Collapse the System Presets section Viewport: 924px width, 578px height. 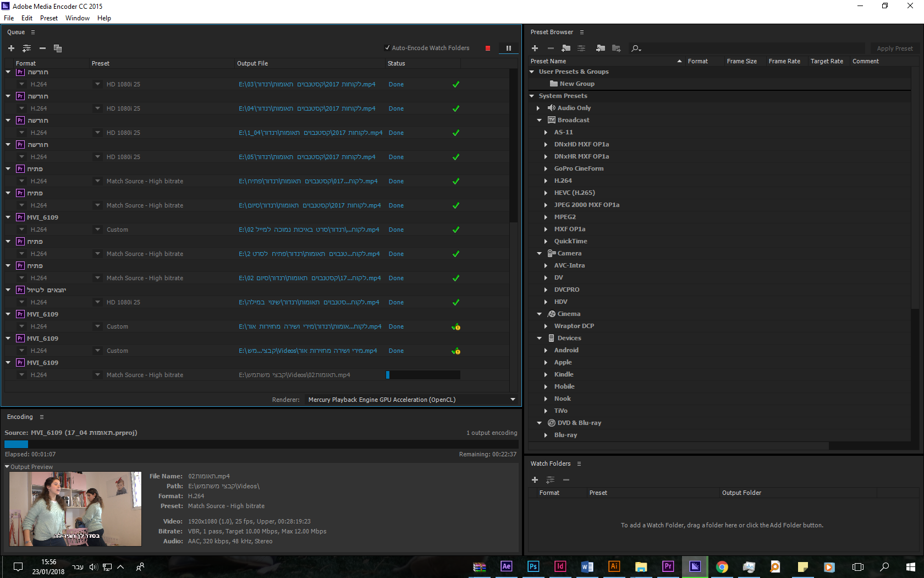[x=532, y=96]
